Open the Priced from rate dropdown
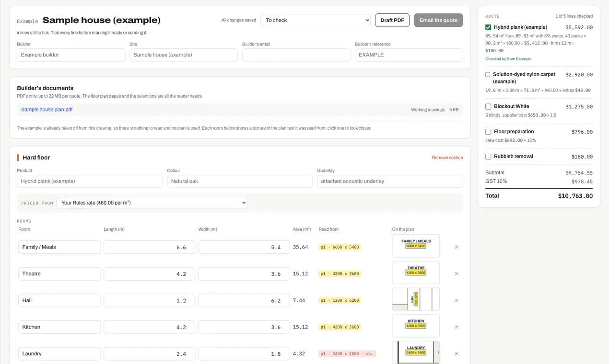The height and width of the screenshot is (364, 609). 152,203
